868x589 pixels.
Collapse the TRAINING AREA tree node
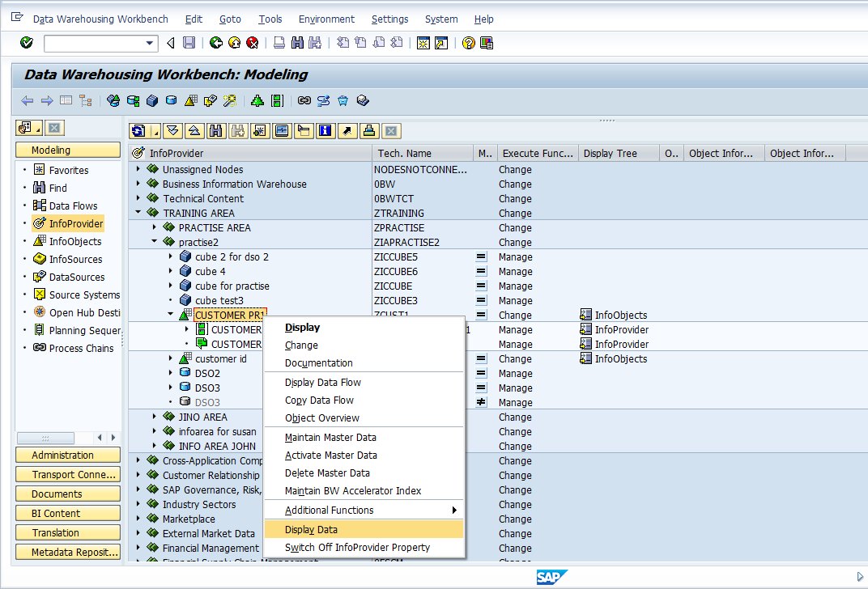tap(137, 213)
